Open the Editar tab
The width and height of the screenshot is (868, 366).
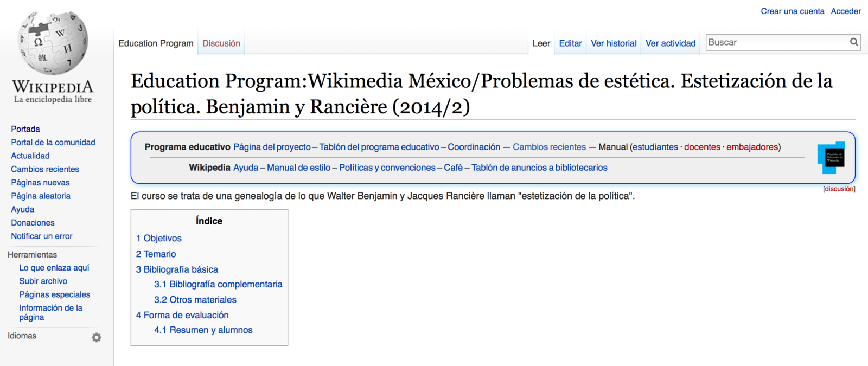click(570, 43)
